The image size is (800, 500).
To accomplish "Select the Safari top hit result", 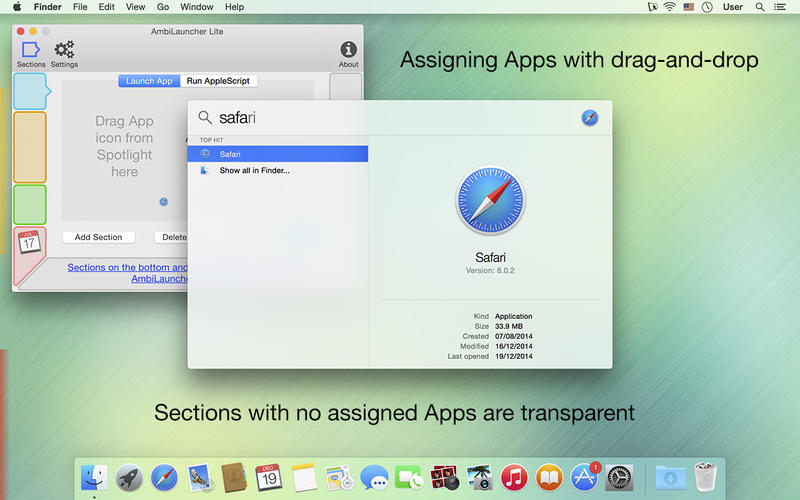I will pos(278,154).
